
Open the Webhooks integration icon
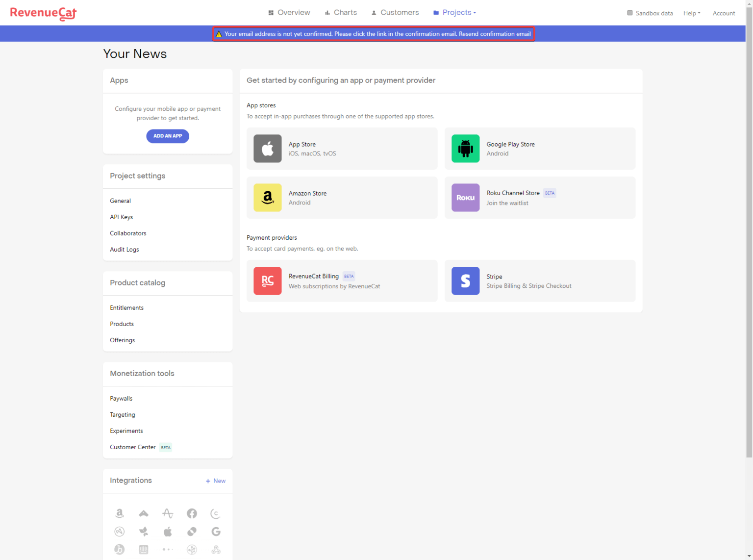pos(216,550)
